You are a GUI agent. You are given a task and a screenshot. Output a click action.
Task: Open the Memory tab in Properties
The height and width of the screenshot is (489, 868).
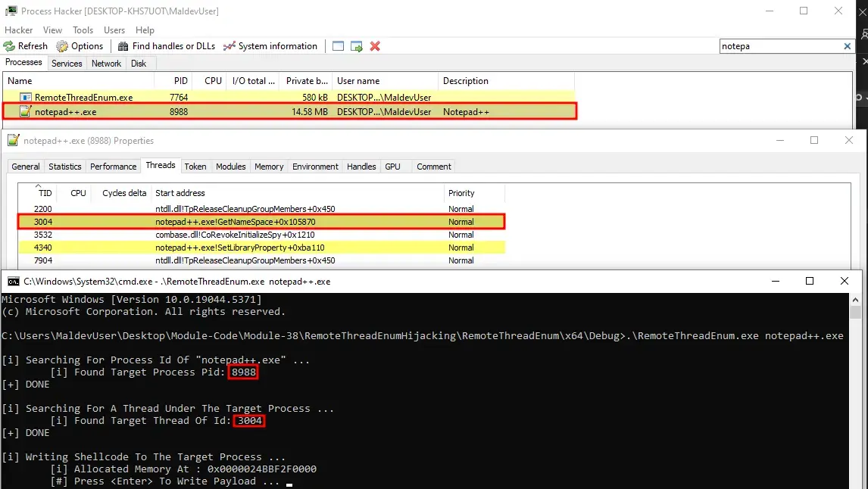pyautogui.click(x=269, y=167)
